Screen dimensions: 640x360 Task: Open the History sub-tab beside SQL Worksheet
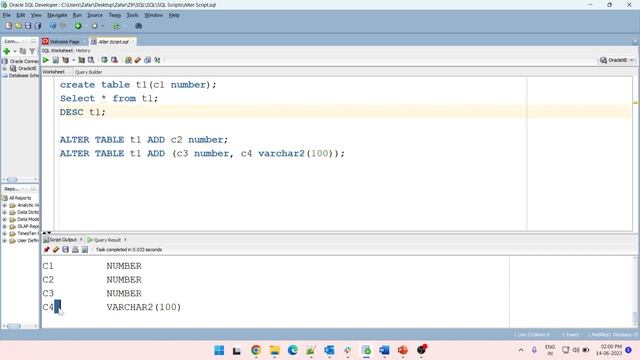(x=83, y=51)
